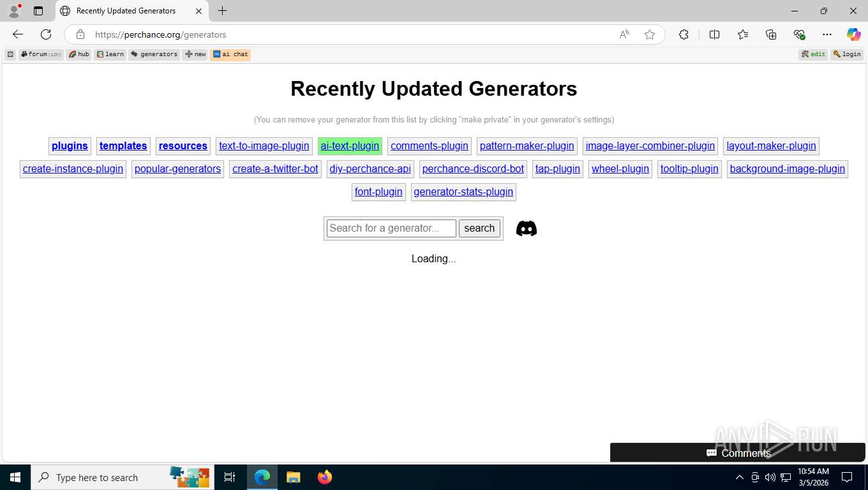868x490 pixels.
Task: Open the templates link
Action: click(123, 146)
